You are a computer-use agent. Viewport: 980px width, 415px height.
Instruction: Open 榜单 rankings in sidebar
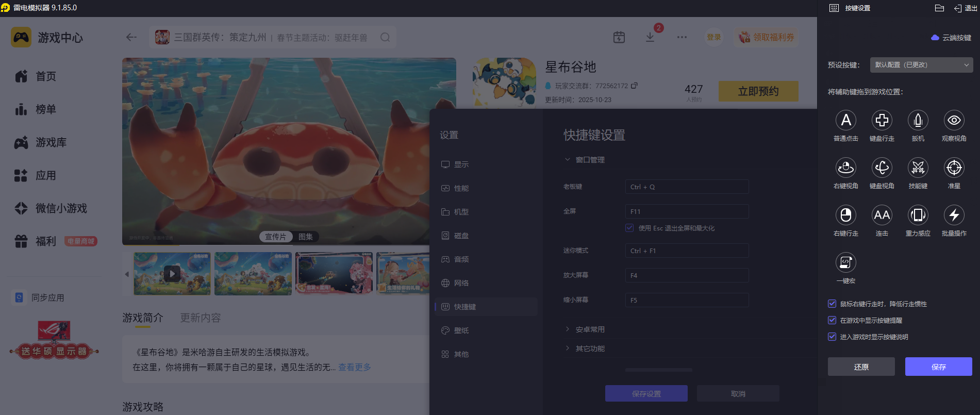pos(36,109)
